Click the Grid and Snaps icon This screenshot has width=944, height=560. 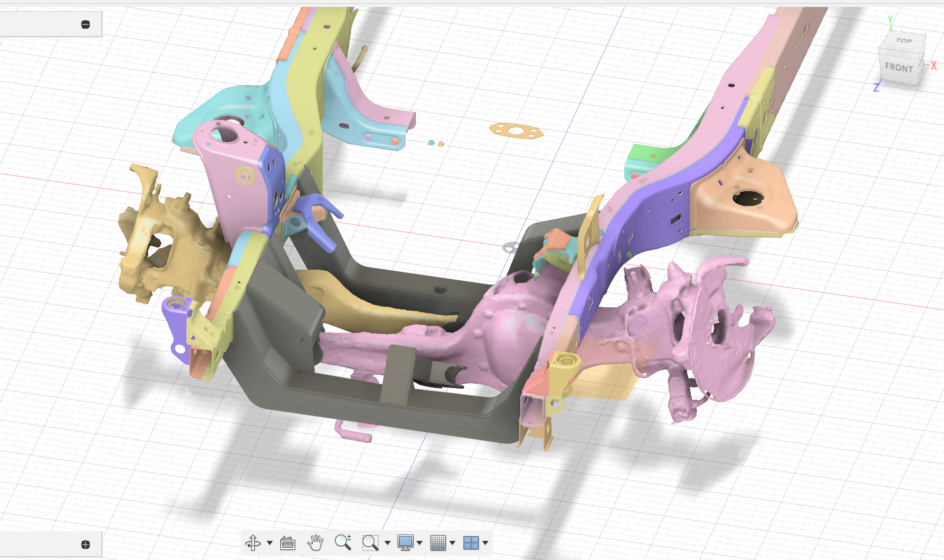(438, 542)
